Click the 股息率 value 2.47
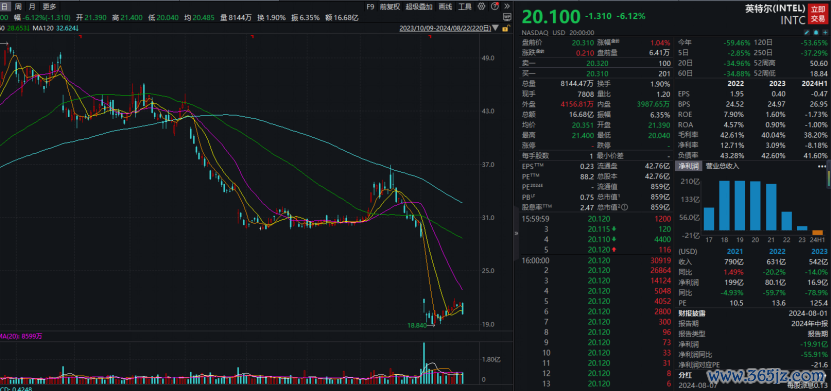This screenshot has height=391, width=831. (587, 207)
